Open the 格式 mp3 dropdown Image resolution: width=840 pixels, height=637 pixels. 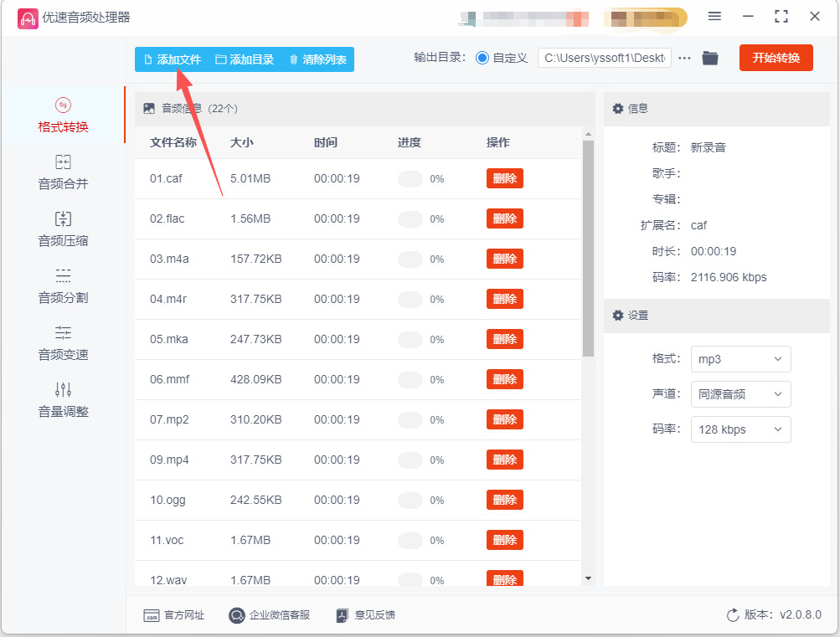tap(740, 359)
